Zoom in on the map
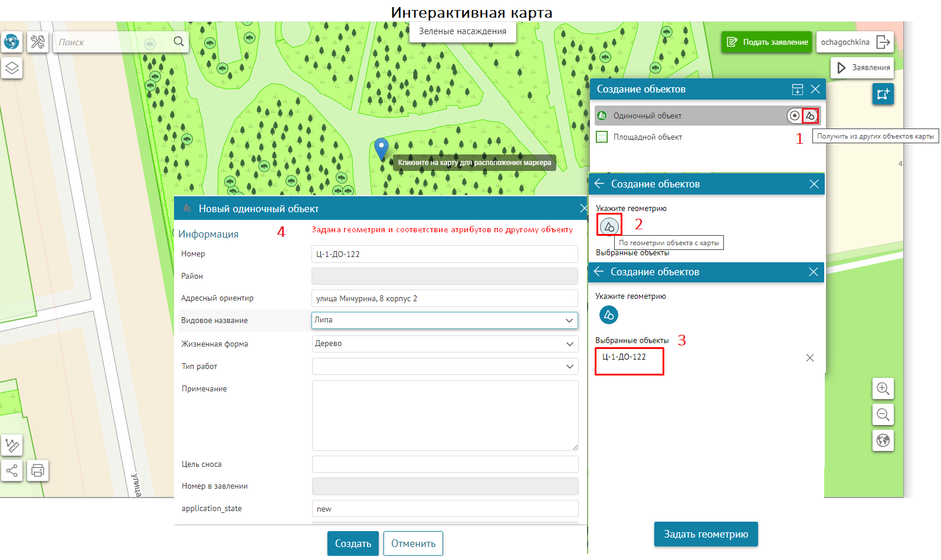 tap(883, 388)
